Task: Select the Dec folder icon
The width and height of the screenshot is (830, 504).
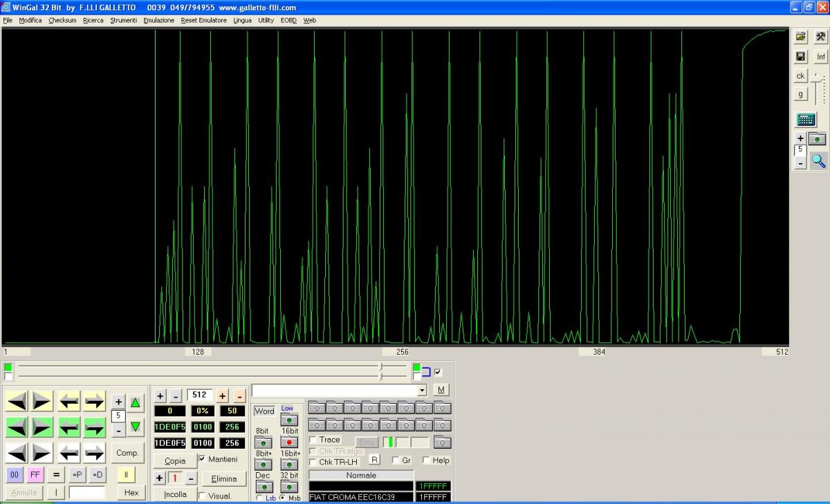Action: 264,487
